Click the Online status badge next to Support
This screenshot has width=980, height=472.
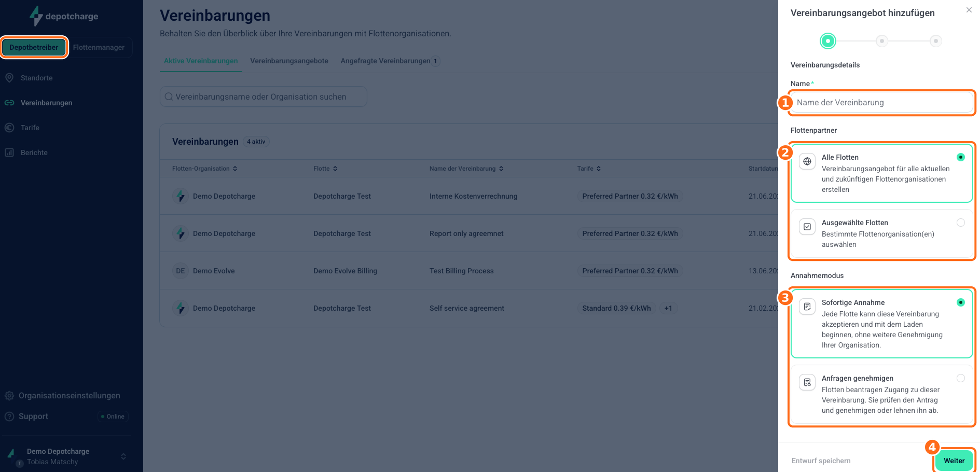[x=113, y=417]
